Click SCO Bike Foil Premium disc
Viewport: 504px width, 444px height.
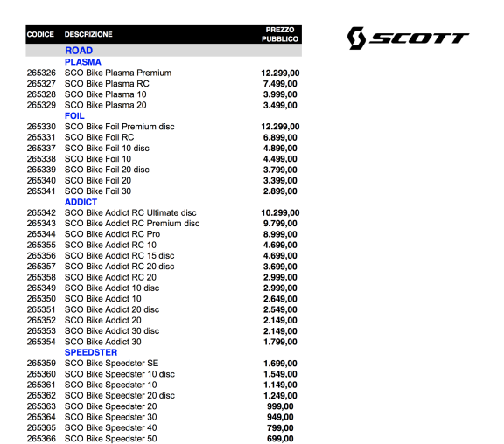coord(120,127)
